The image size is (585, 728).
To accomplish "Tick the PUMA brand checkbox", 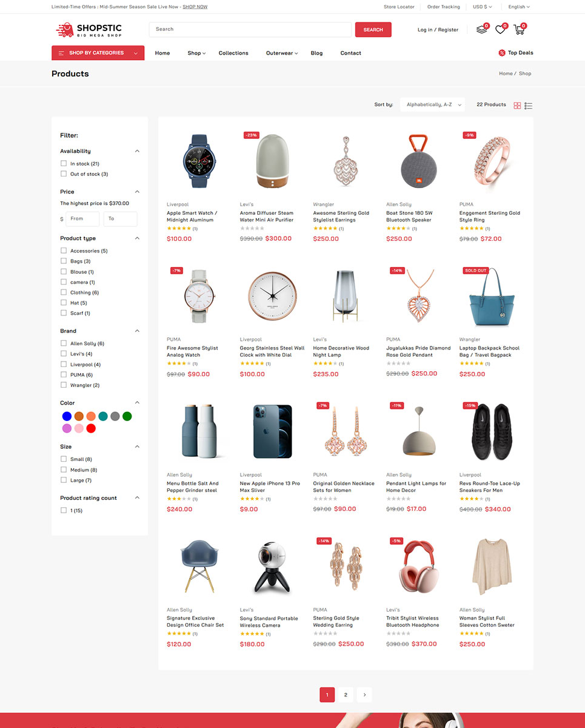I will point(64,375).
